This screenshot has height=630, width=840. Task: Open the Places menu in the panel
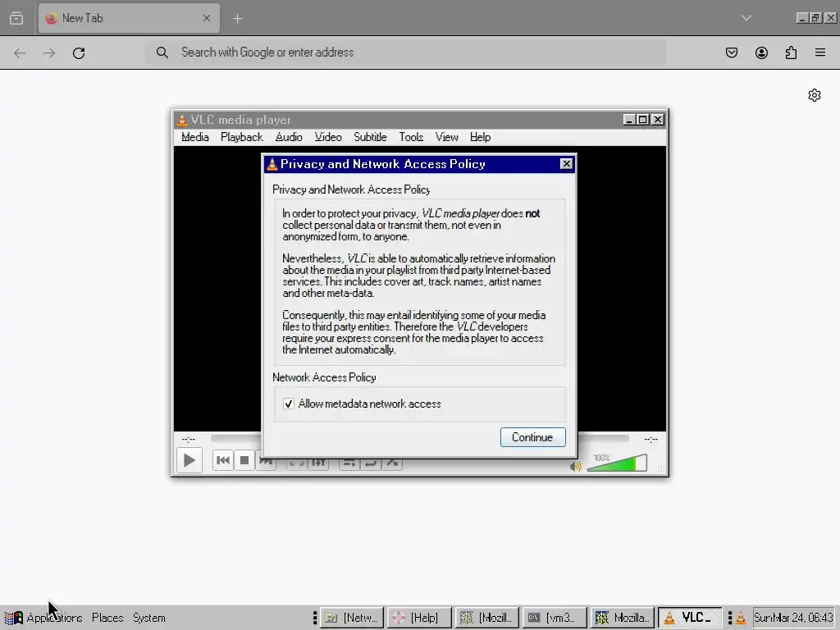pyautogui.click(x=107, y=618)
